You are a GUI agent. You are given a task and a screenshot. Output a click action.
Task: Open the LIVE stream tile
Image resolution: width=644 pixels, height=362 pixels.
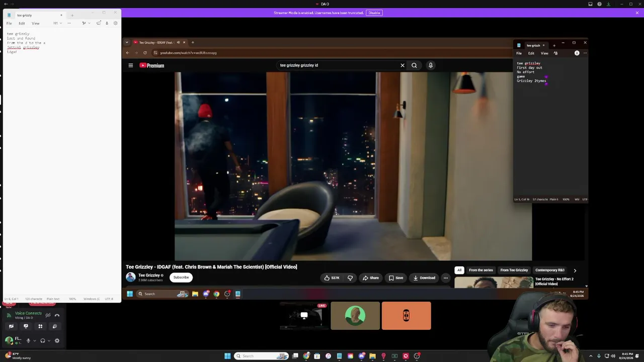click(x=303, y=316)
